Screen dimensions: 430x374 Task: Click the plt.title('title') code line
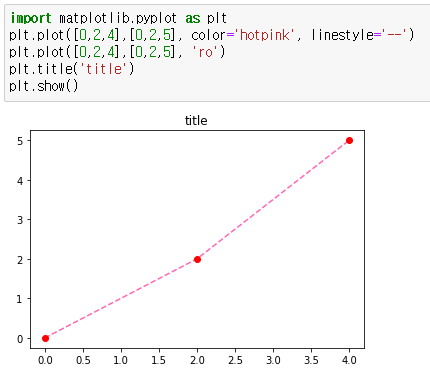tap(72, 69)
